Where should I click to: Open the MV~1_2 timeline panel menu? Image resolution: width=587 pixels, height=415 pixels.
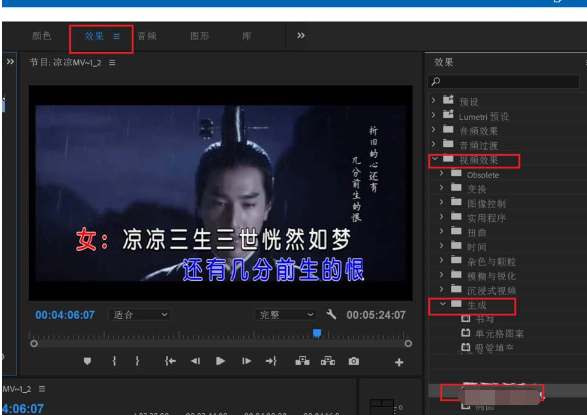(x=42, y=389)
